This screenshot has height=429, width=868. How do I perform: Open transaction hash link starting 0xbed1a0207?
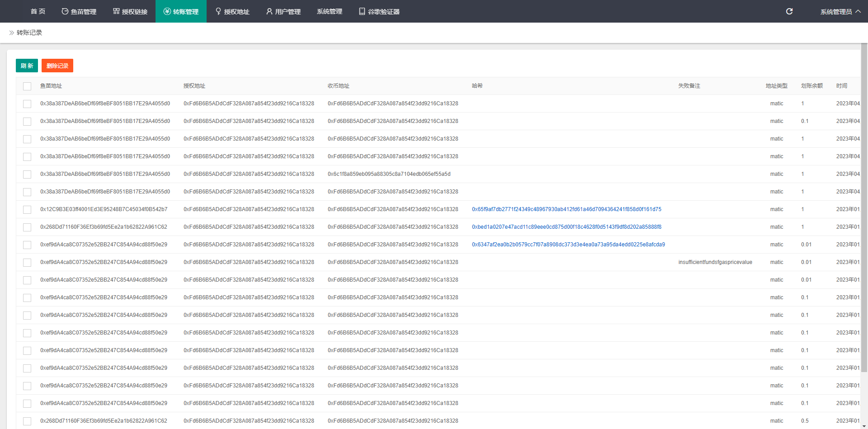(x=566, y=227)
